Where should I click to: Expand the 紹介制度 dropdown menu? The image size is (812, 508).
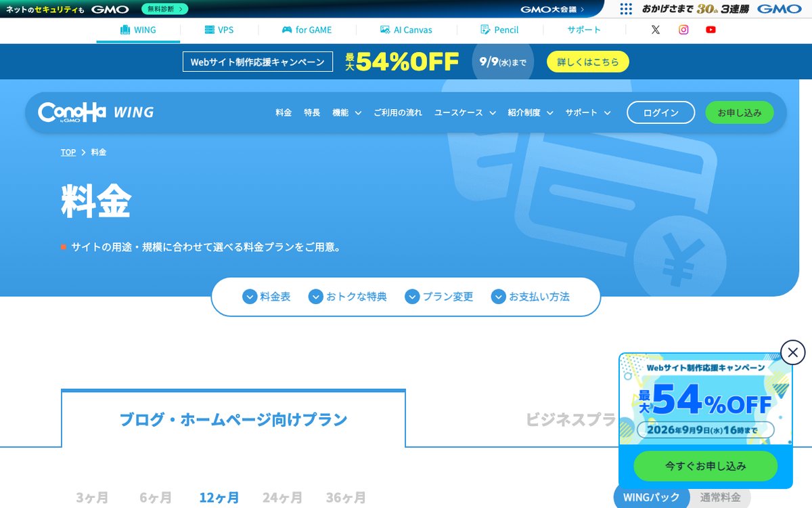pos(531,112)
